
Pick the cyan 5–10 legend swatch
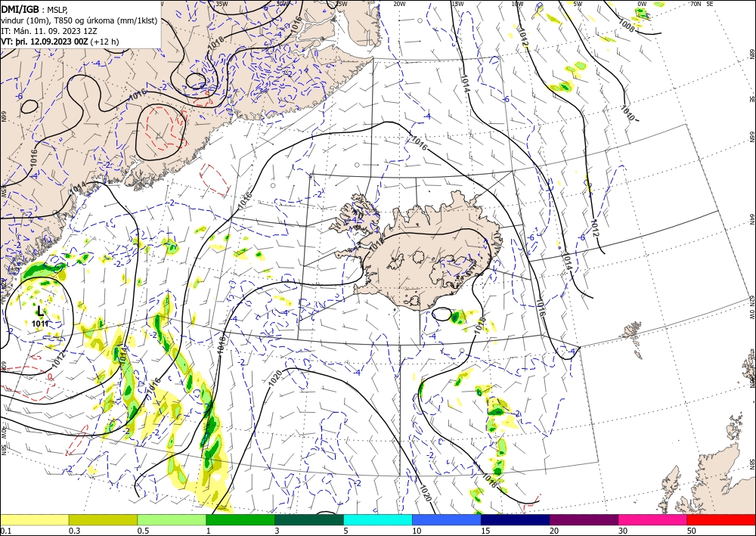pos(378,519)
